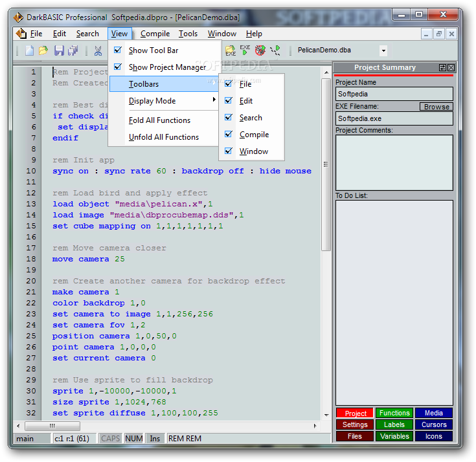
Task: Open the Edit menu
Action: point(59,34)
